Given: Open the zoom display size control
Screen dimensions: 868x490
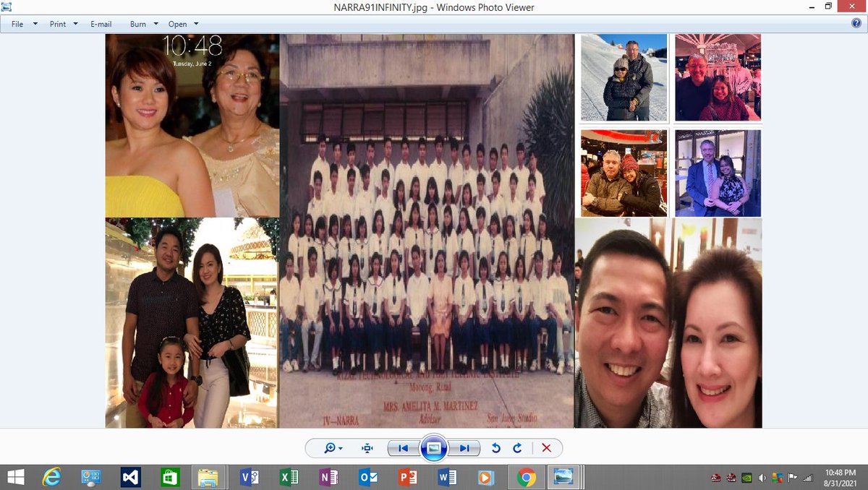Looking at the screenshot, I should (x=333, y=448).
